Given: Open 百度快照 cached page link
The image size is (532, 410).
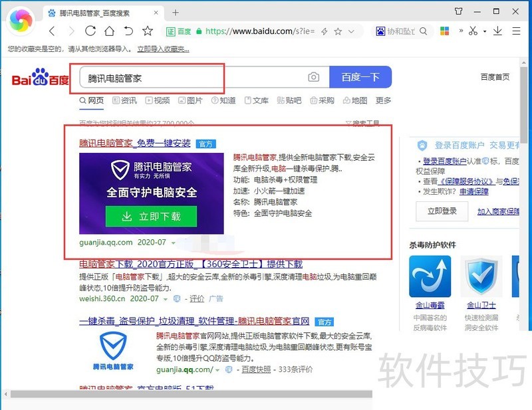Looking at the screenshot, I should pyautogui.click(x=256, y=369).
